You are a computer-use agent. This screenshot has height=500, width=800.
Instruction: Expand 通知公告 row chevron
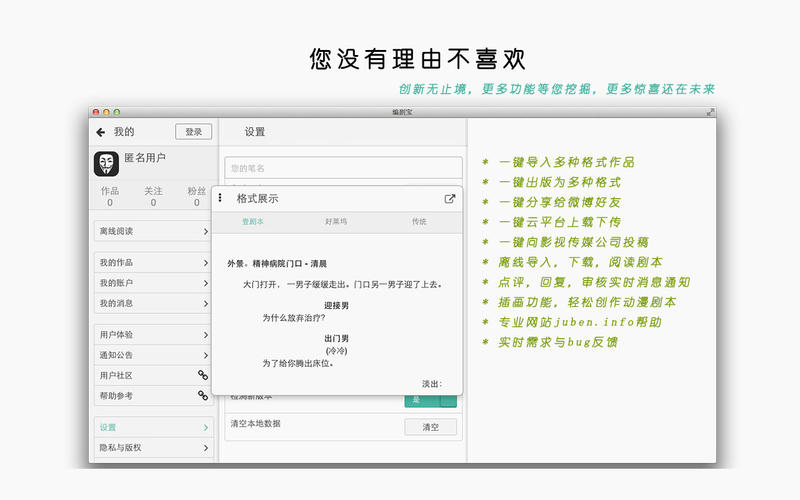(206, 355)
